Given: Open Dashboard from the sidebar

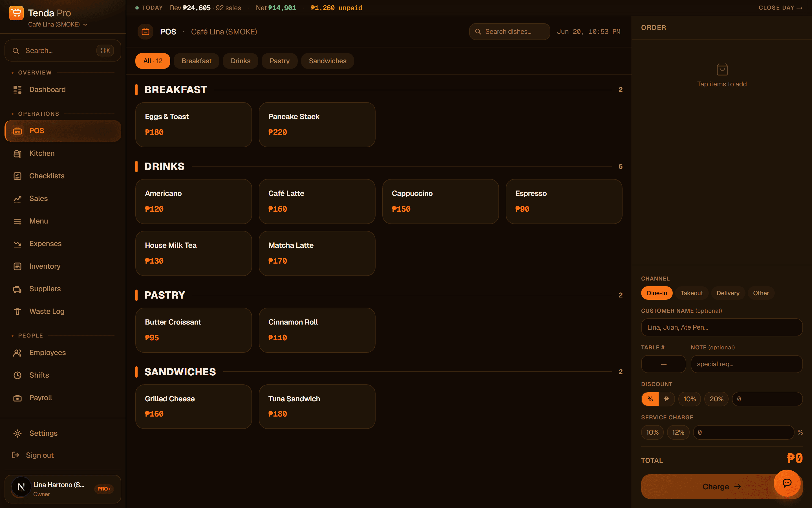Looking at the screenshot, I should (x=63, y=89).
